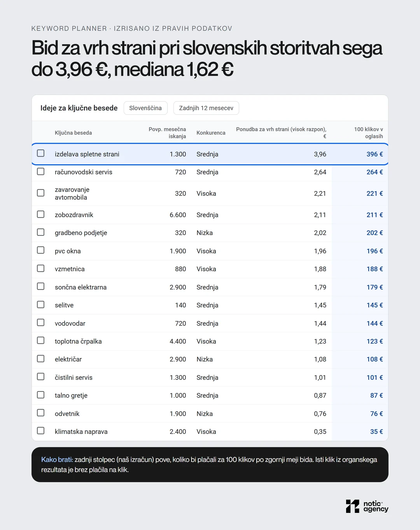This screenshot has height=530, width=420.
Task: Click keyword električar
Action: (68, 359)
